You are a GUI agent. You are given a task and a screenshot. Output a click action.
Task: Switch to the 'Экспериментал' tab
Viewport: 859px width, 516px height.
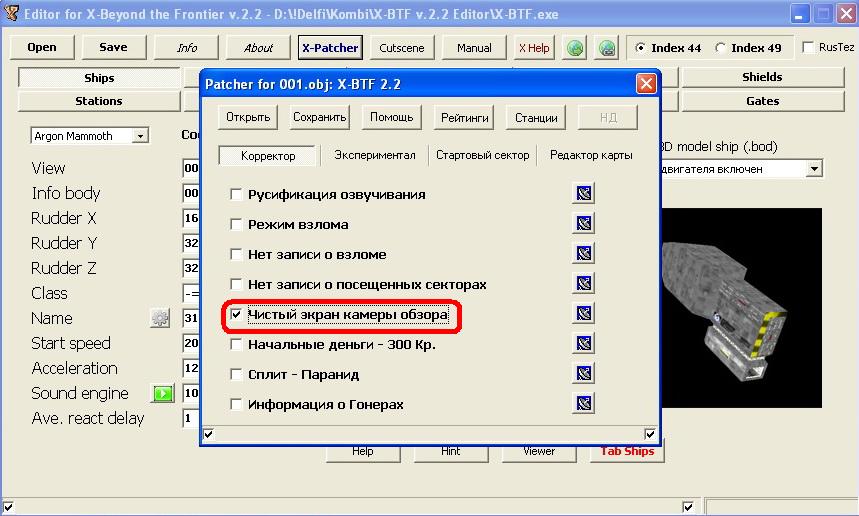pos(374,155)
